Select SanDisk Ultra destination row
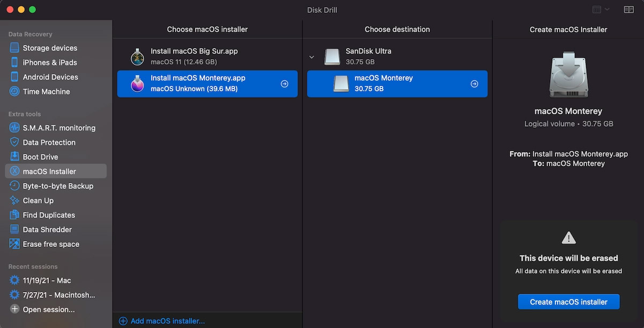Screen dimensions: 644x328 tap(397, 56)
